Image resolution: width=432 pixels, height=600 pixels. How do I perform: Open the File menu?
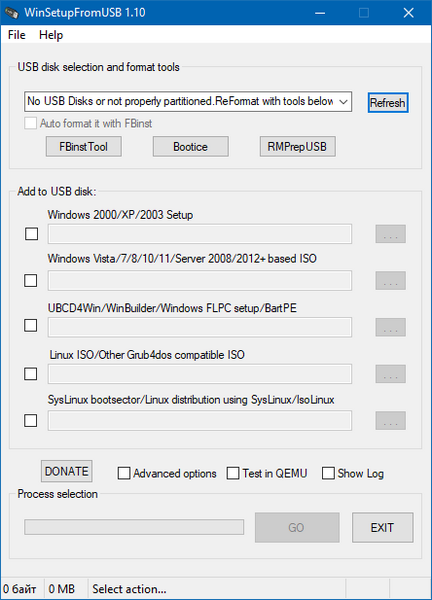pyautogui.click(x=16, y=35)
